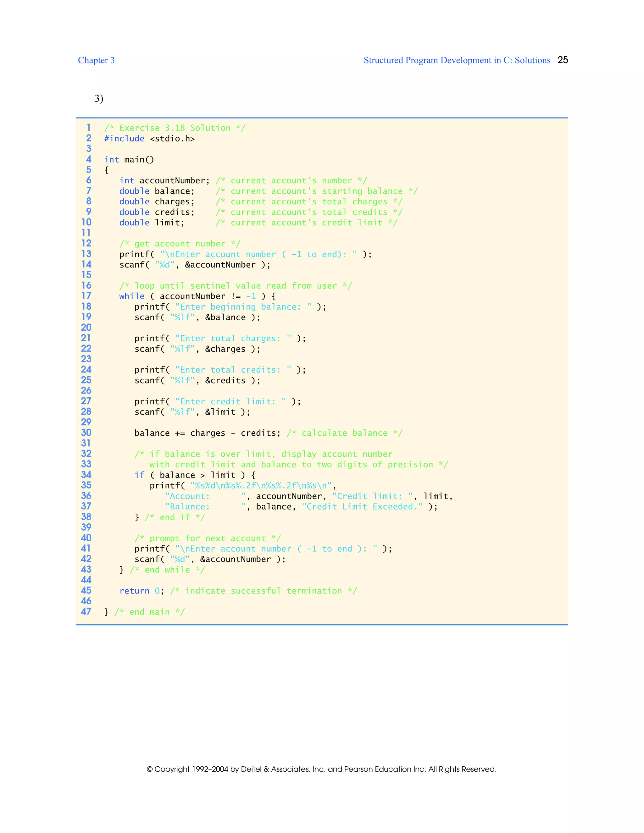Click the 'Credit Limit Exceeded.' string

tap(362, 507)
